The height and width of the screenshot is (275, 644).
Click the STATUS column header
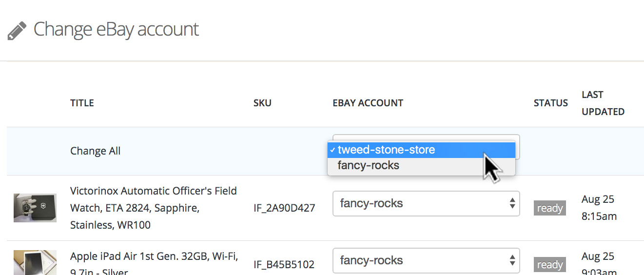point(550,103)
